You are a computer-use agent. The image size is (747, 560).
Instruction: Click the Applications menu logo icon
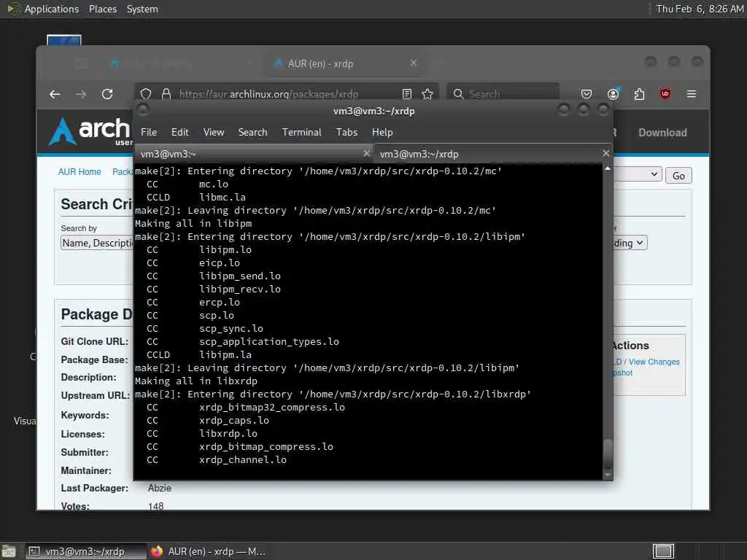click(x=13, y=9)
